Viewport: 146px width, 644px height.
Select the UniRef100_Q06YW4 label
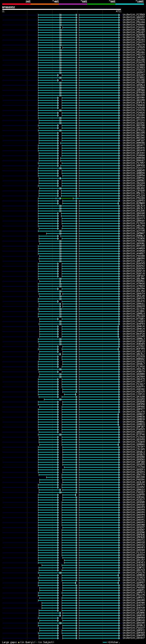click(134, 603)
